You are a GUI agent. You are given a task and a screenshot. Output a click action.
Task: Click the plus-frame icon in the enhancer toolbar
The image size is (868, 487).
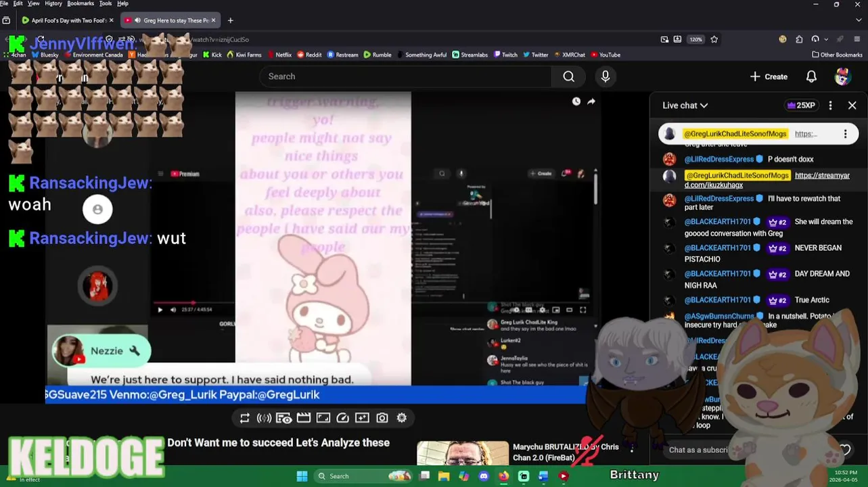pyautogui.click(x=363, y=418)
